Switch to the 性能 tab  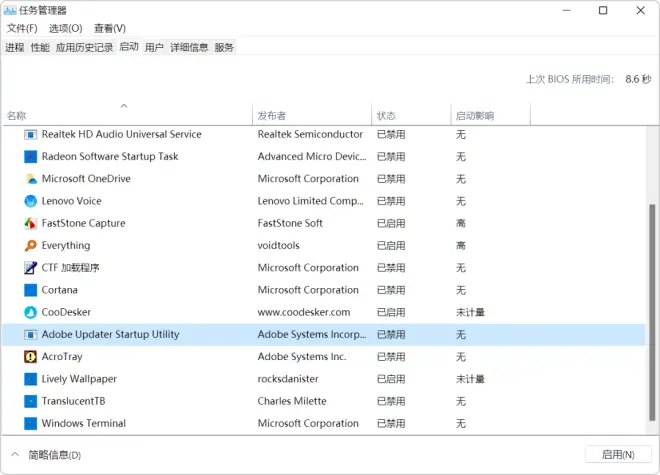click(x=40, y=47)
